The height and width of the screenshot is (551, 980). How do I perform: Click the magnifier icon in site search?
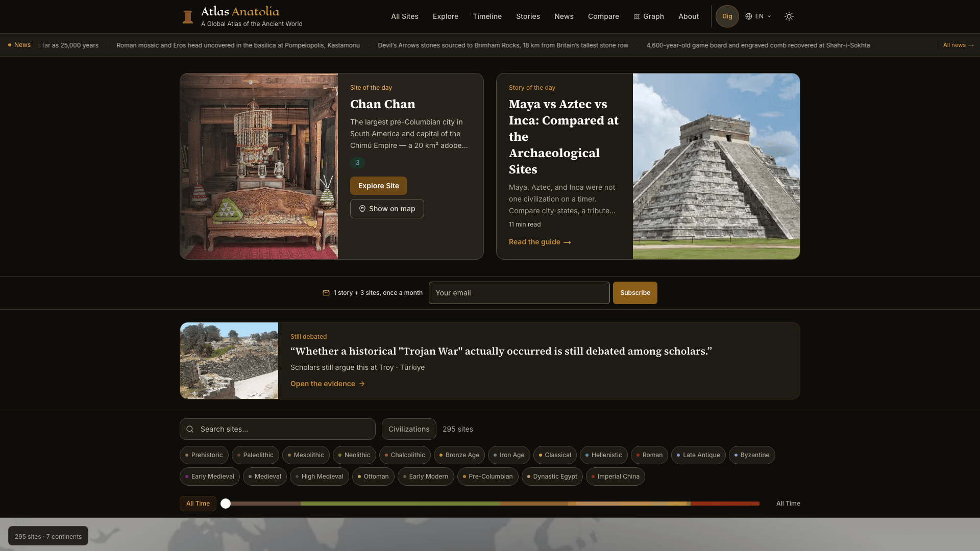point(190,429)
